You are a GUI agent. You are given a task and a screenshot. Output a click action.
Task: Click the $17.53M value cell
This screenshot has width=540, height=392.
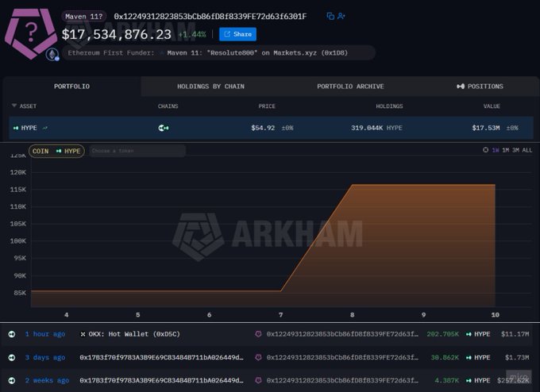pos(485,128)
